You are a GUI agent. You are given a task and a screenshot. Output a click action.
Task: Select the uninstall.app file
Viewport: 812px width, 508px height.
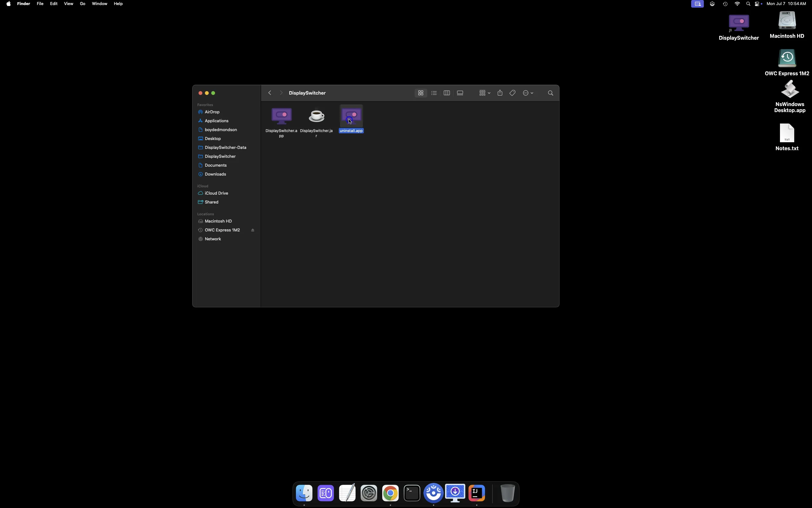point(351,119)
